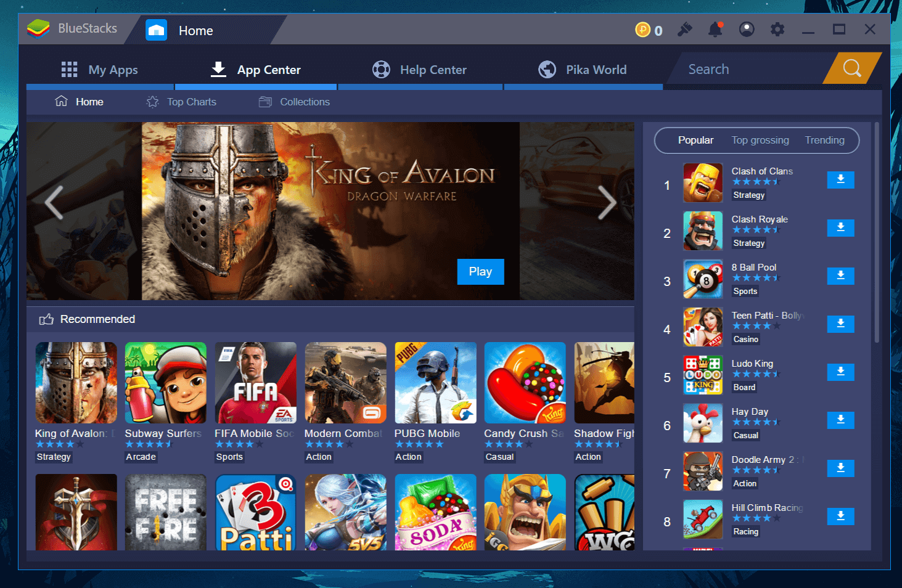This screenshot has width=902, height=588.
Task: Go to previous banner slide
Action: click(x=54, y=202)
